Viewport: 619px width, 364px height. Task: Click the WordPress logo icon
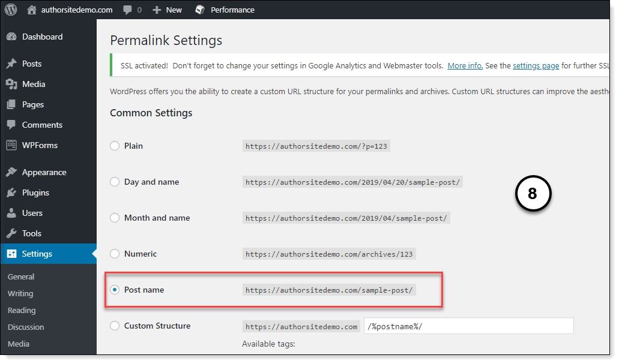pos(11,10)
